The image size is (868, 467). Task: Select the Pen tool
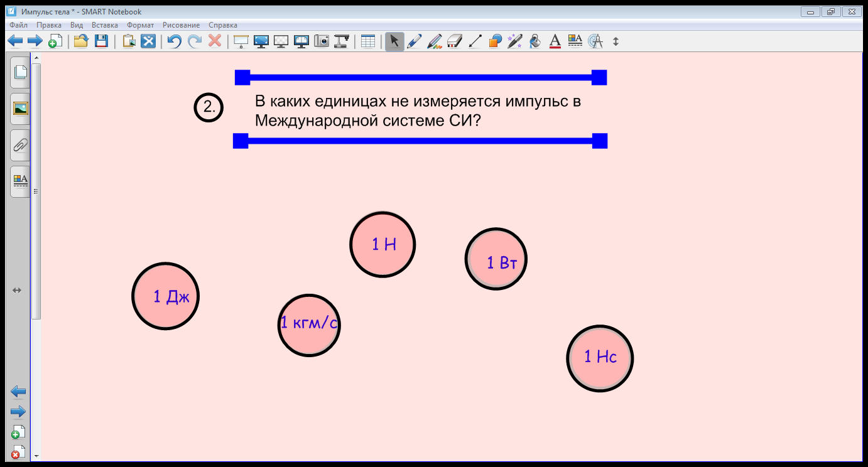pyautogui.click(x=415, y=41)
